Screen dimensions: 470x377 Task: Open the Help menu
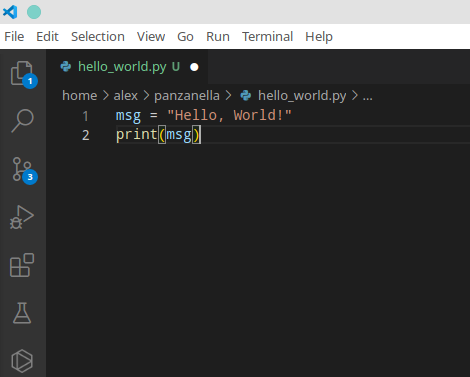point(319,36)
